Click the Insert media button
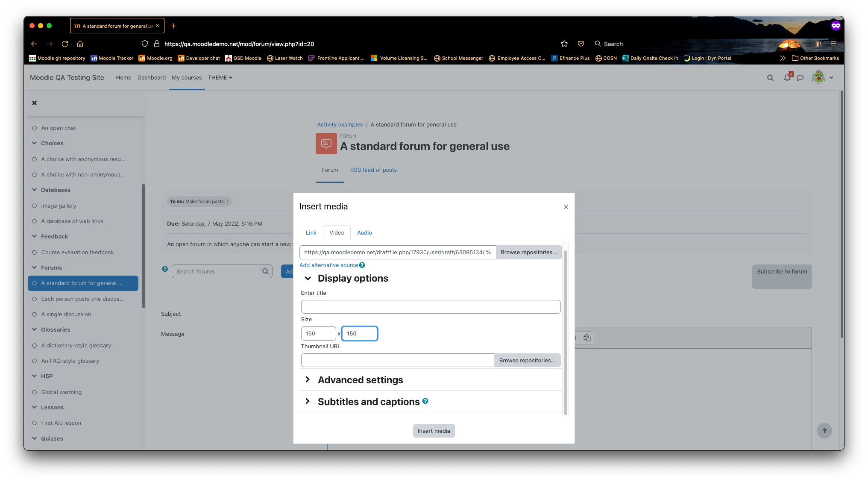 tap(434, 431)
